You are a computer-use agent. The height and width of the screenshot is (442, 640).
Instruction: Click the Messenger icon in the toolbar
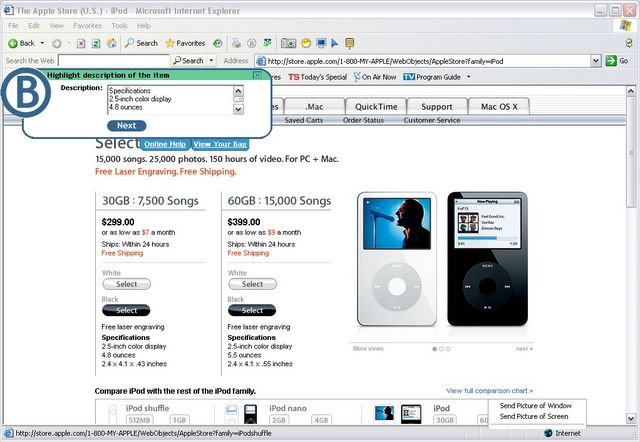click(267, 42)
